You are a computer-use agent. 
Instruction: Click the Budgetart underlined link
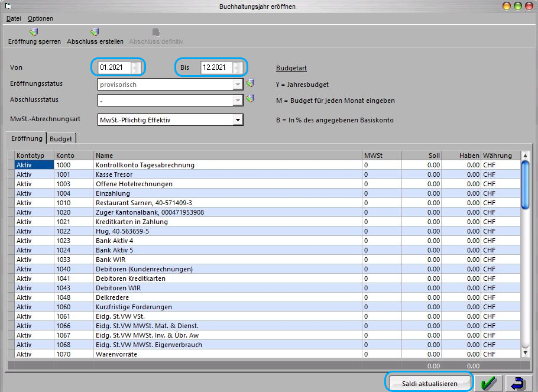click(291, 68)
